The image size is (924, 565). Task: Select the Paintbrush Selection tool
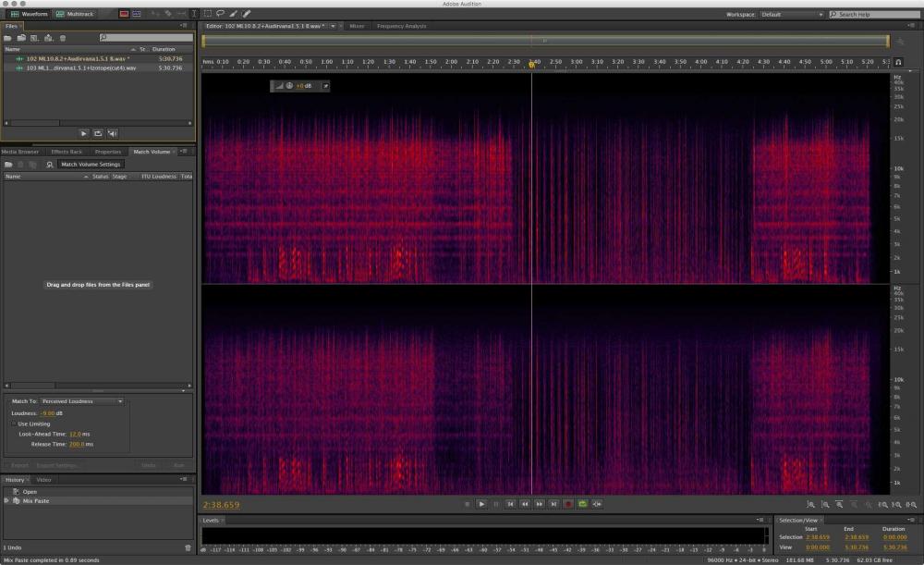coord(234,14)
